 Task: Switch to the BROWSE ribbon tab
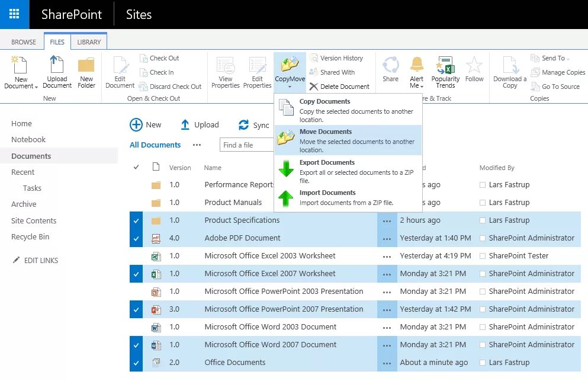[x=24, y=42]
